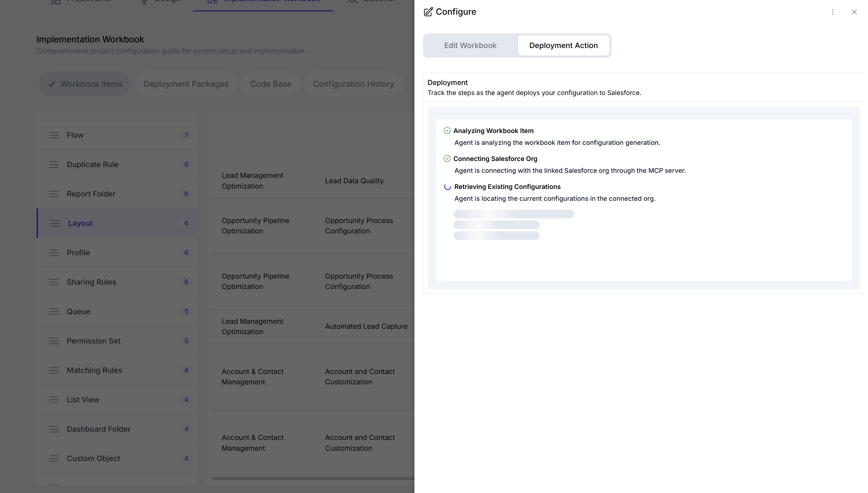Select the Sharing Rules item
Image resolution: width=868 pixels, height=493 pixels.
click(117, 282)
